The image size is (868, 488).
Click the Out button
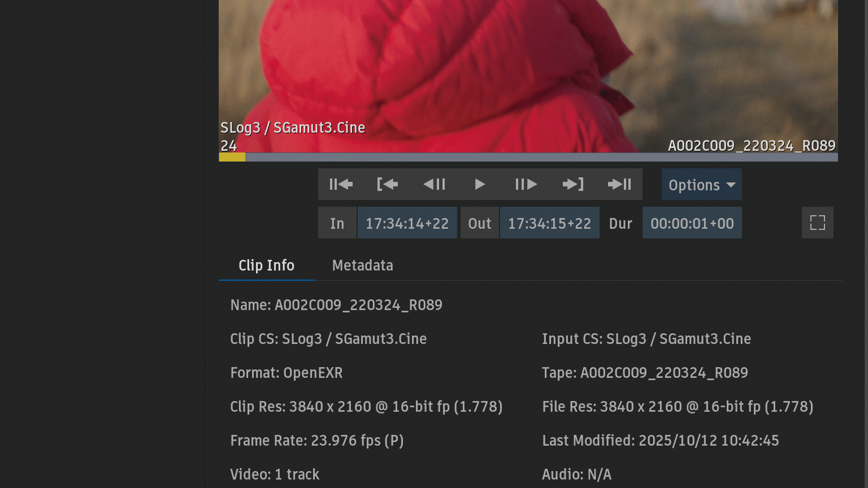pyautogui.click(x=479, y=223)
